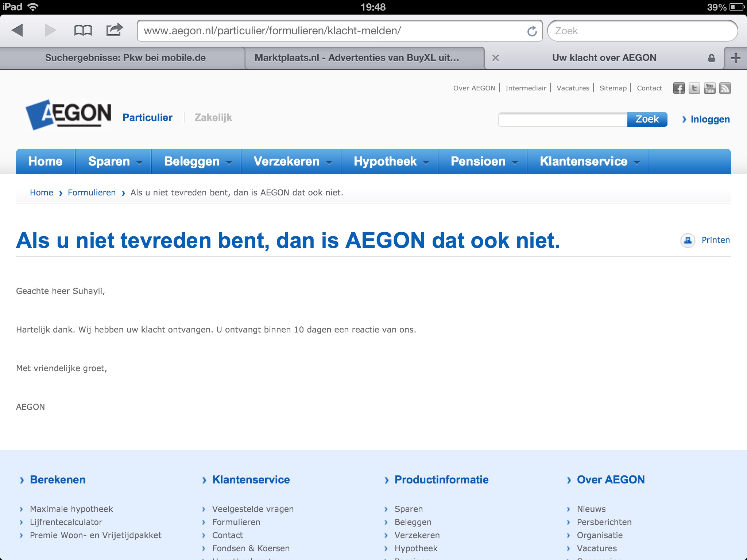This screenshot has width=747, height=560.
Task: Expand the Sparen dropdown menu
Action: pos(113,162)
